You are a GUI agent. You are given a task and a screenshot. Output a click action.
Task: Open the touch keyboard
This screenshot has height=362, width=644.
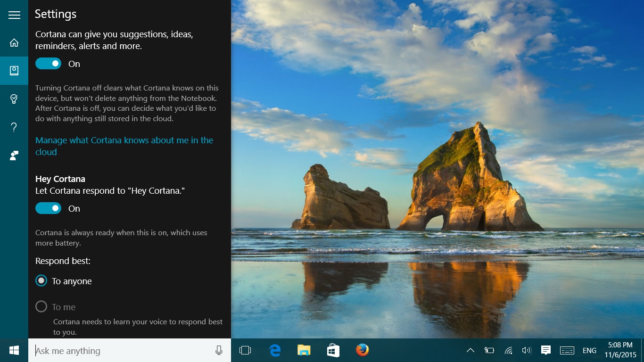[567, 350]
